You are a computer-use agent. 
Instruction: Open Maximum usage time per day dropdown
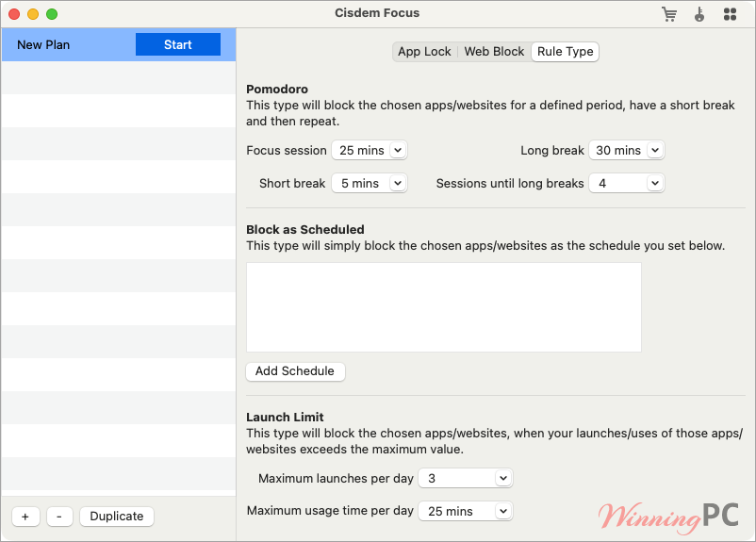pos(466,511)
